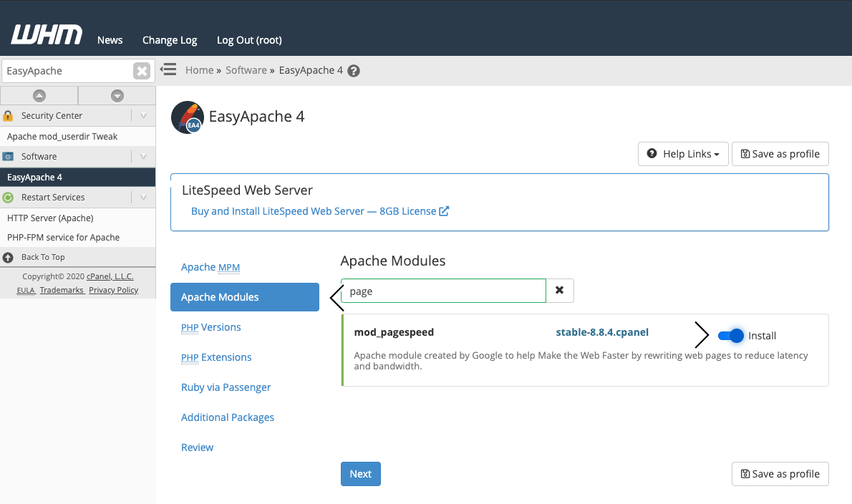
Task: Collapse the Restart Services section chevron
Action: tap(143, 197)
